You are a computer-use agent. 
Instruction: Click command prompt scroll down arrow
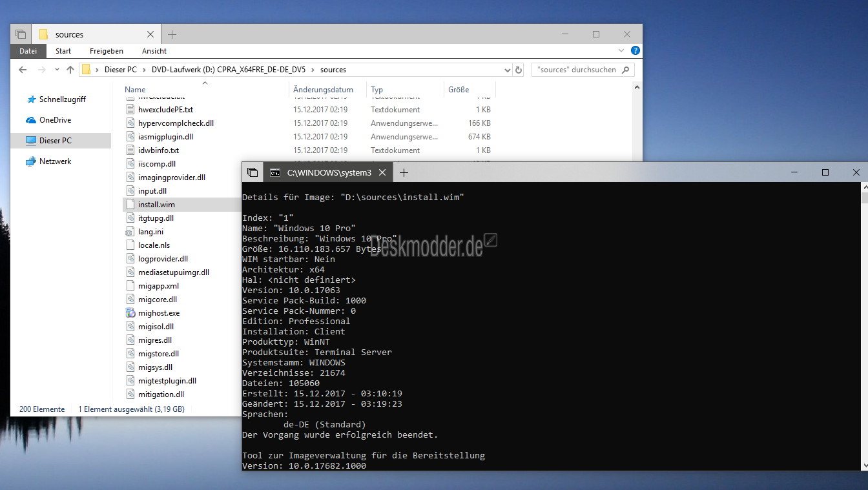864,465
